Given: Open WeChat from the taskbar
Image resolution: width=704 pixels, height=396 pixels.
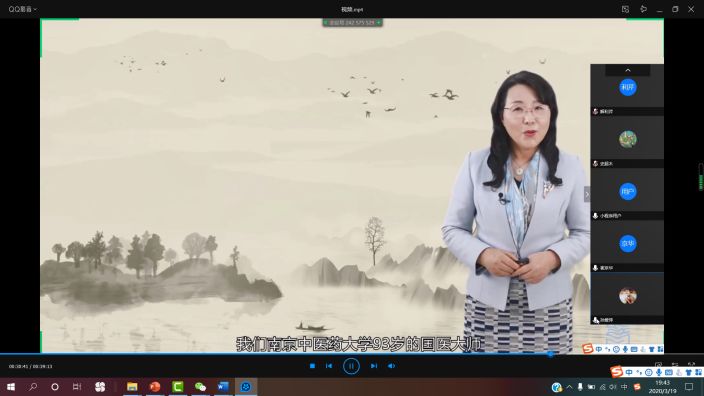Looking at the screenshot, I should pos(200,387).
